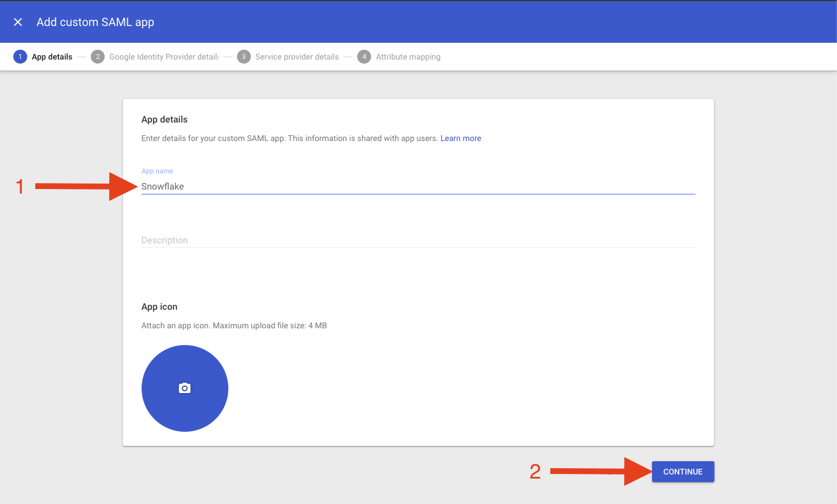Viewport: 837px width, 504px height.
Task: Go to Google Identity Provider details step
Action: click(x=164, y=57)
